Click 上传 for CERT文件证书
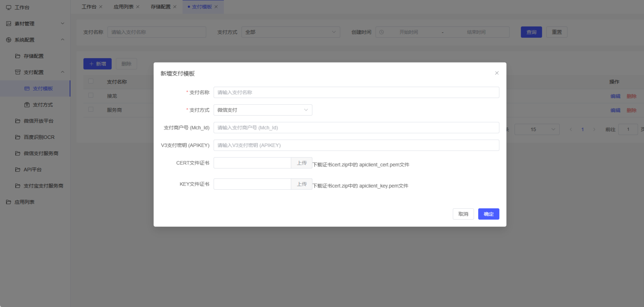The image size is (644, 307). [302, 163]
